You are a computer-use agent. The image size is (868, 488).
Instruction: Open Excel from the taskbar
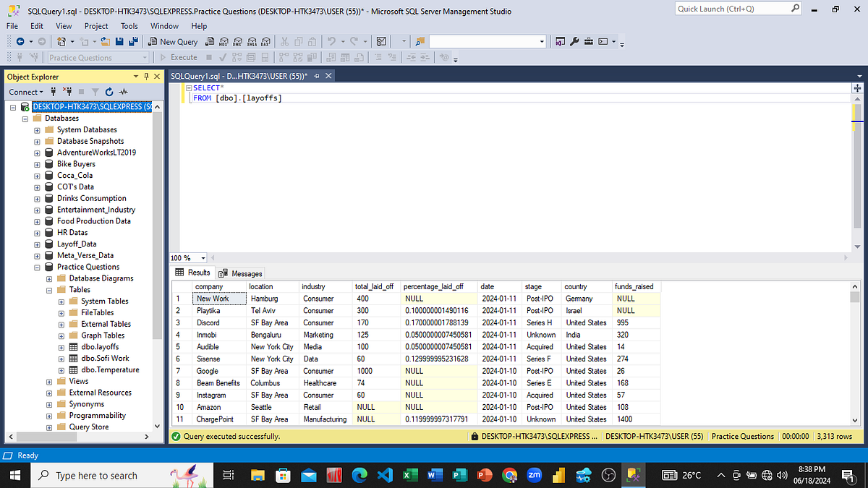tap(409, 475)
